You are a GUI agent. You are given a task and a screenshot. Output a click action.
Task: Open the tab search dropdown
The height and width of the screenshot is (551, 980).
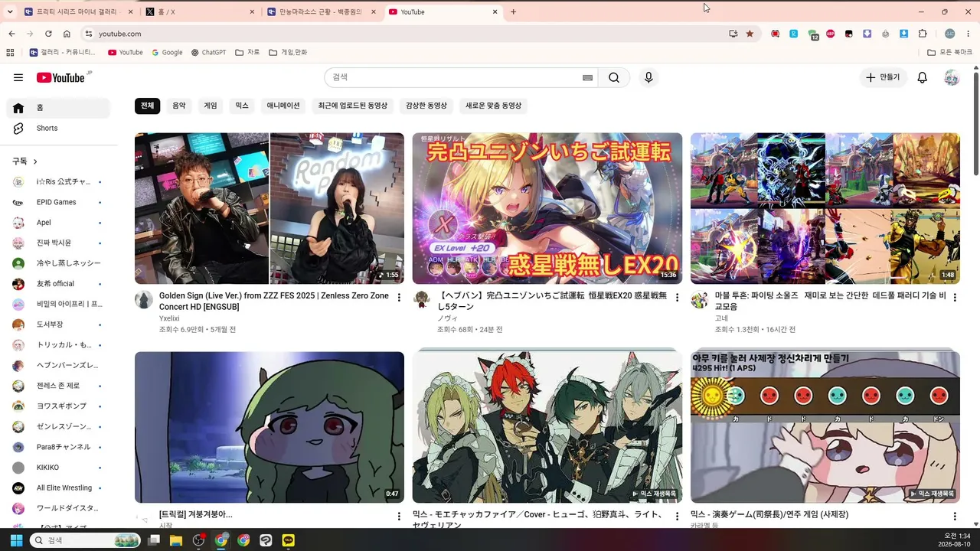pos(9,12)
